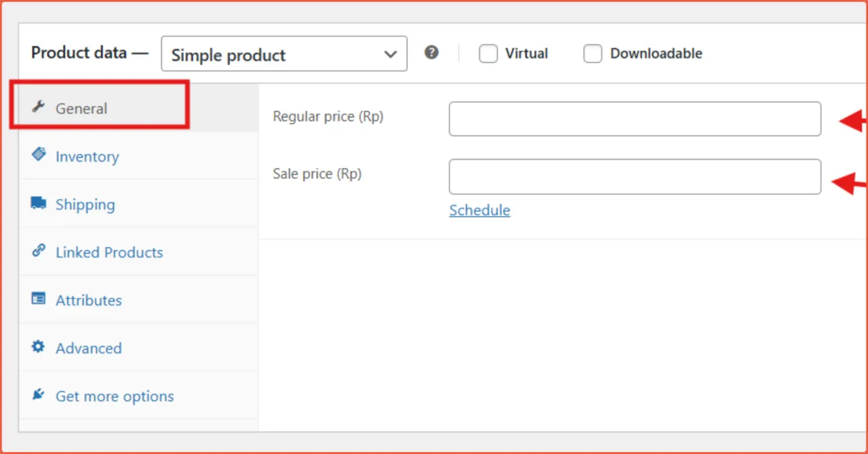Enable the Virtual checkbox
This screenshot has width=868, height=454.
point(488,54)
